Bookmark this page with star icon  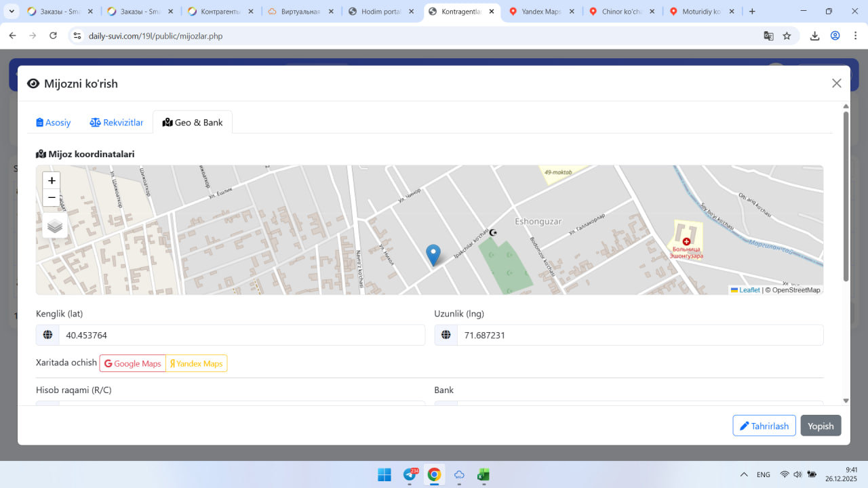pyautogui.click(x=787, y=36)
